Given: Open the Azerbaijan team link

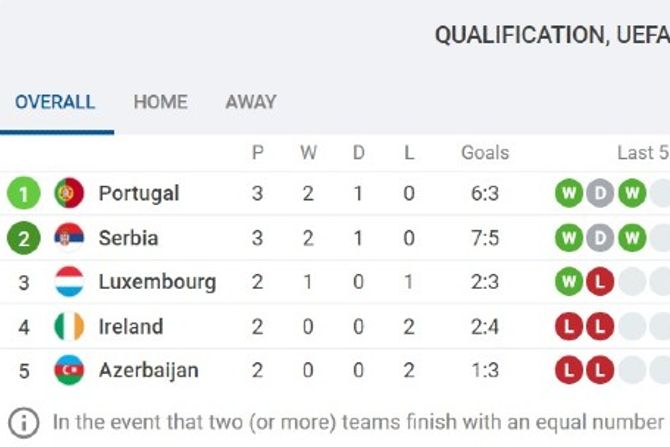Looking at the screenshot, I should (x=148, y=370).
